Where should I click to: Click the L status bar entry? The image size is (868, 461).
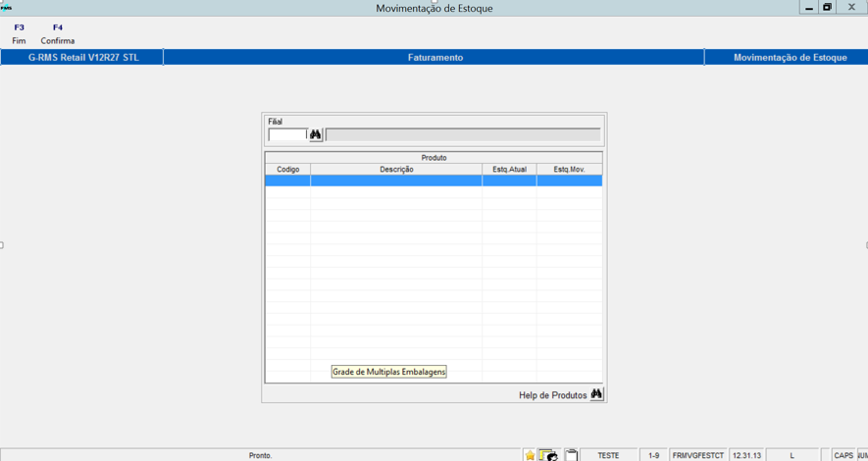[x=792, y=455]
